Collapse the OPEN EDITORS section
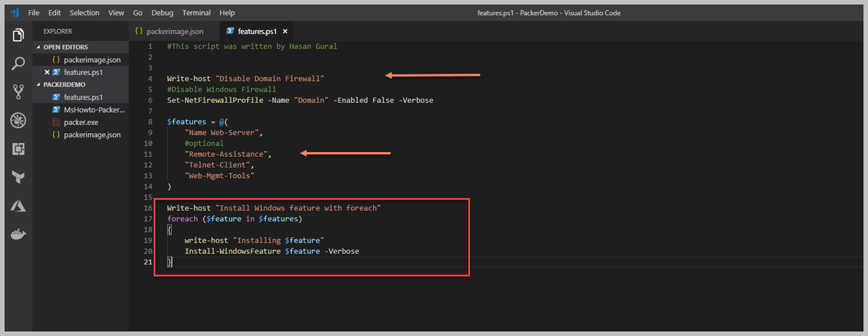 point(65,47)
